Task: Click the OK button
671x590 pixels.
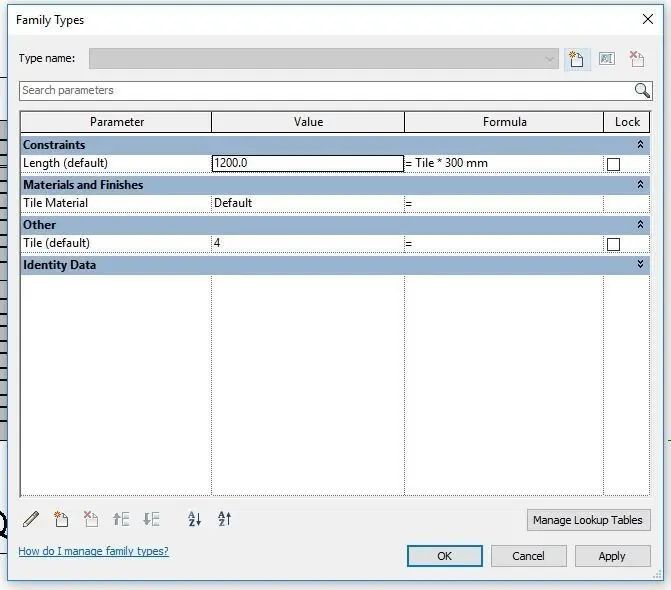Action: (x=445, y=556)
